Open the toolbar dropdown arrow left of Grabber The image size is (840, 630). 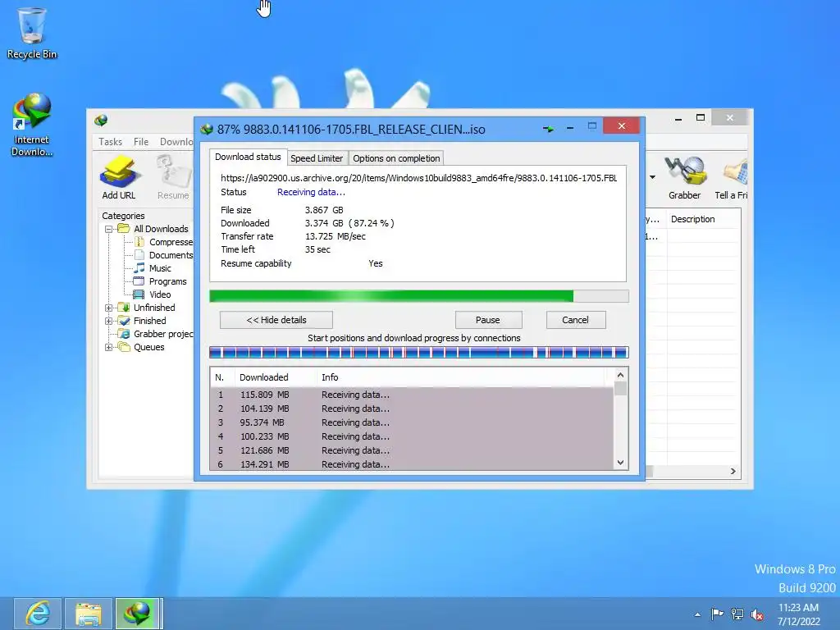[x=652, y=177]
